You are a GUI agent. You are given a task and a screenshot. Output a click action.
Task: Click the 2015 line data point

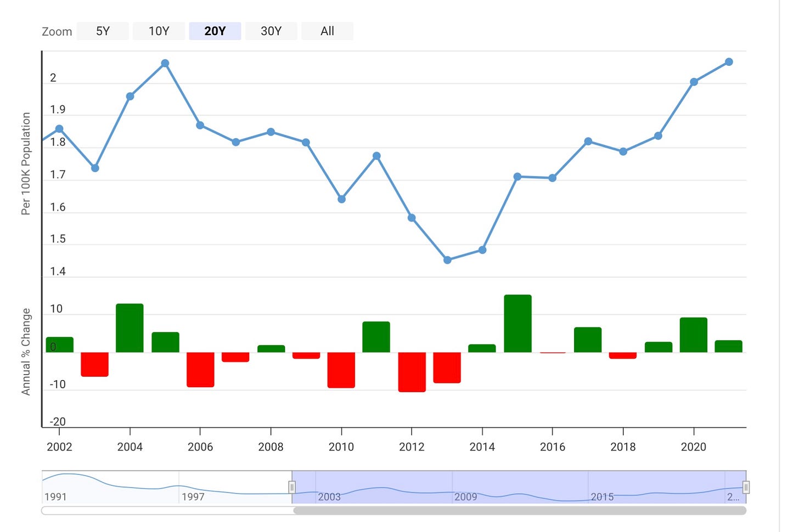(x=517, y=177)
